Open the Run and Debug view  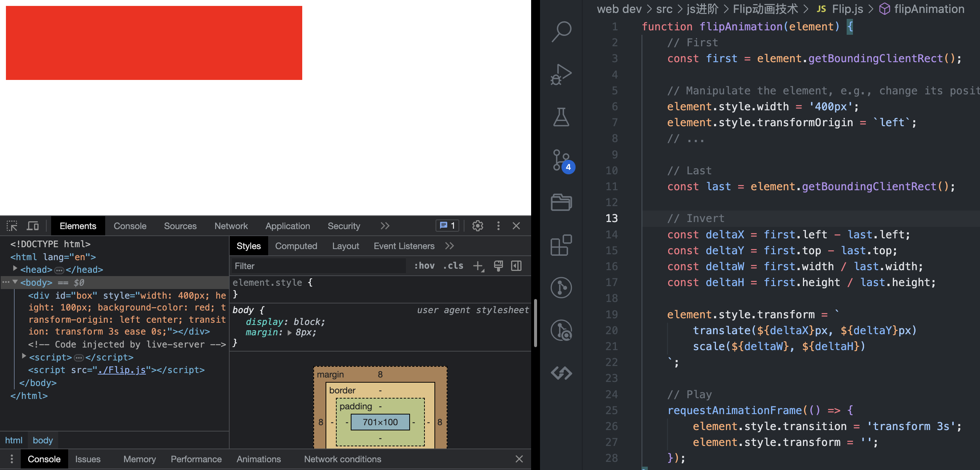click(x=561, y=74)
